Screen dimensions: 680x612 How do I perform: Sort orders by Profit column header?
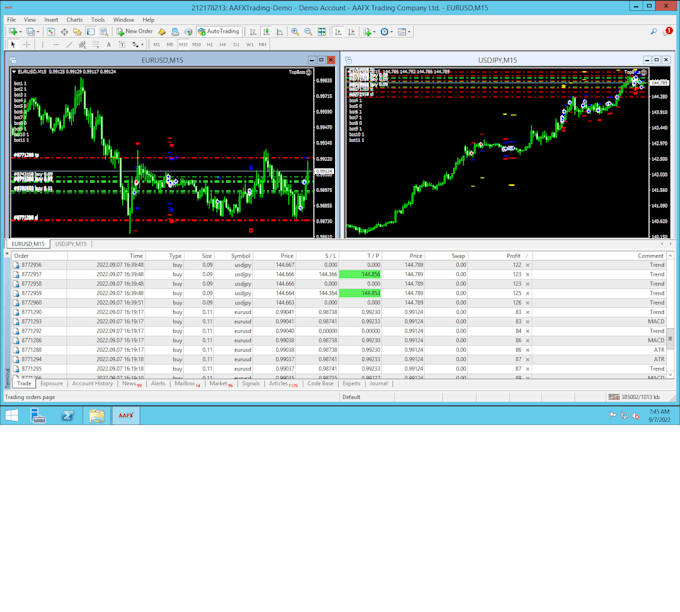(x=513, y=256)
